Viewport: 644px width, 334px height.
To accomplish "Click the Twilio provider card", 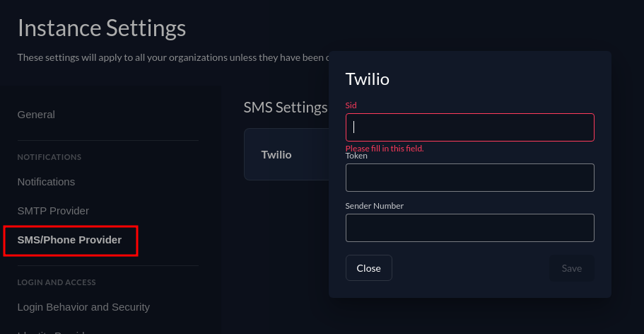I will coord(276,154).
